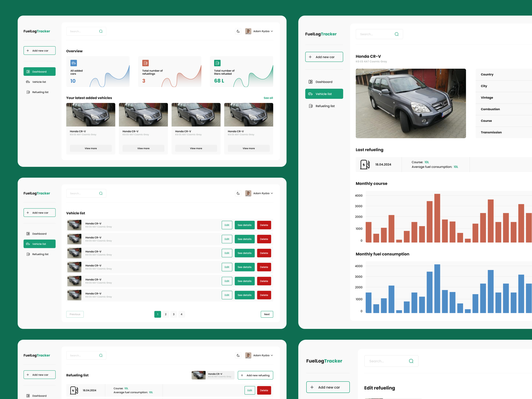Image resolution: width=532 pixels, height=399 pixels.
Task: Click the See all link above latest vehicles
Action: pyautogui.click(x=268, y=98)
